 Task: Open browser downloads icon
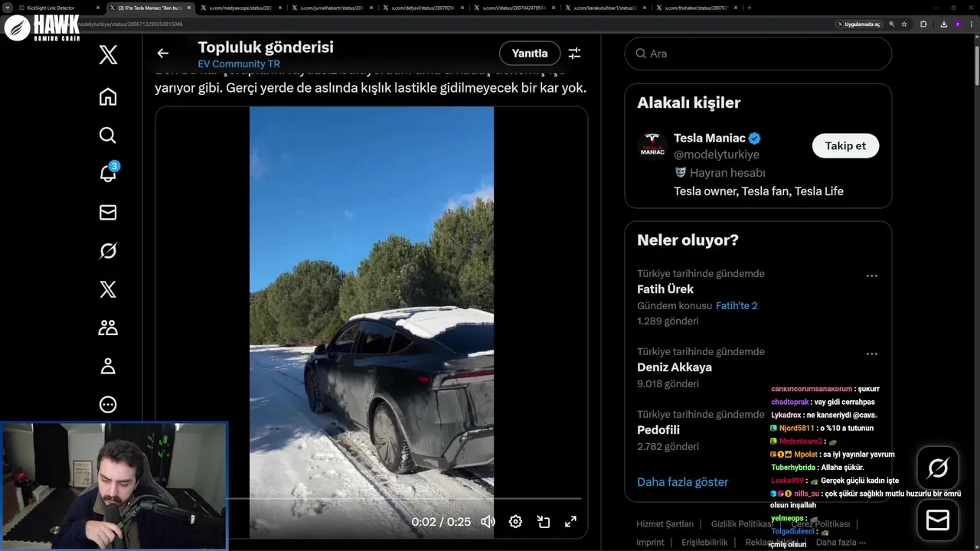coord(943,24)
